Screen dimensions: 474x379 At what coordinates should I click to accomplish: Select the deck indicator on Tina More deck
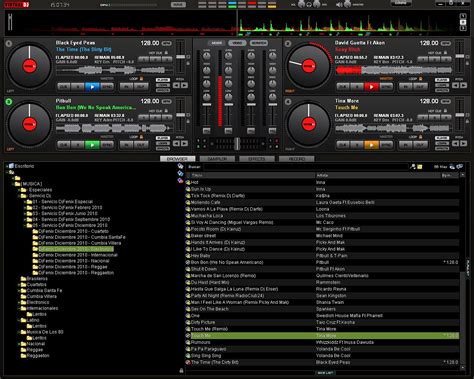coord(288,101)
